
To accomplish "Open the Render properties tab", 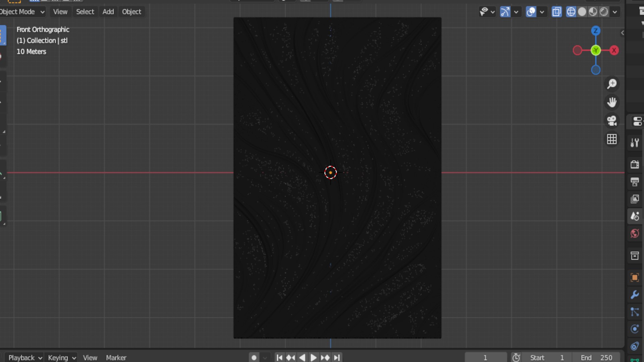I will click(x=635, y=164).
